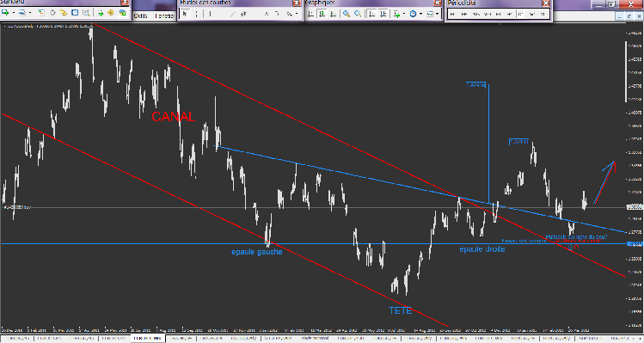Click the New Order icon
Image resolution: width=644 pixels, height=343 pixels.
pos(101,13)
